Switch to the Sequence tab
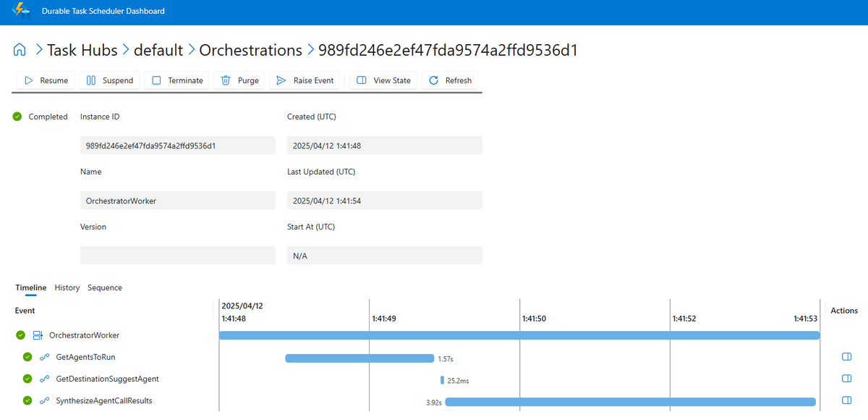This screenshot has height=420, width=868. 105,287
